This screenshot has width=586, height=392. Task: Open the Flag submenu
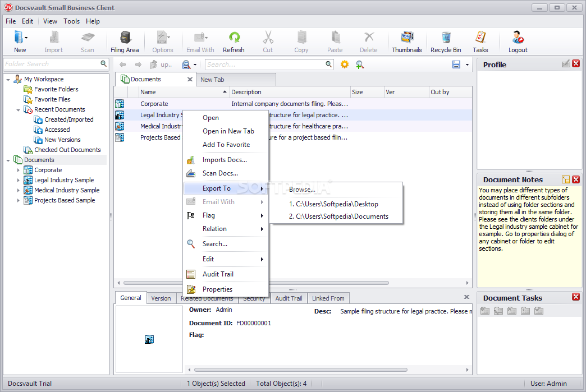tap(226, 215)
